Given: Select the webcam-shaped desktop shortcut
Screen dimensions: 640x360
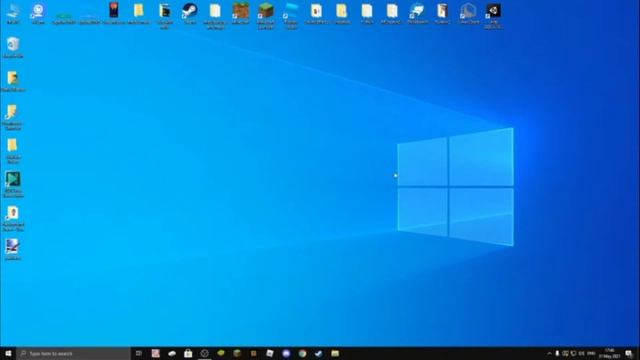Looking at the screenshot, I should (x=38, y=13).
